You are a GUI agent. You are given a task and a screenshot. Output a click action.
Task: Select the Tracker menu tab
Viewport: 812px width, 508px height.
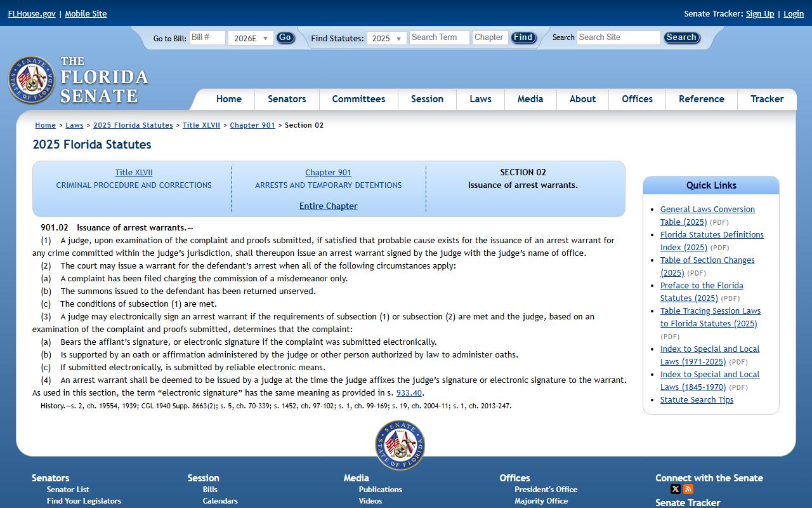[x=767, y=99]
